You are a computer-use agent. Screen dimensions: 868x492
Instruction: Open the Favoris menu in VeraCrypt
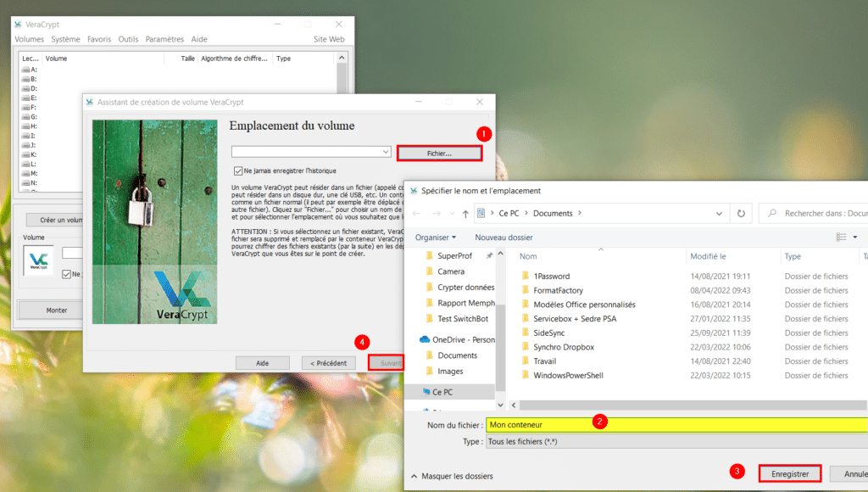(x=99, y=39)
